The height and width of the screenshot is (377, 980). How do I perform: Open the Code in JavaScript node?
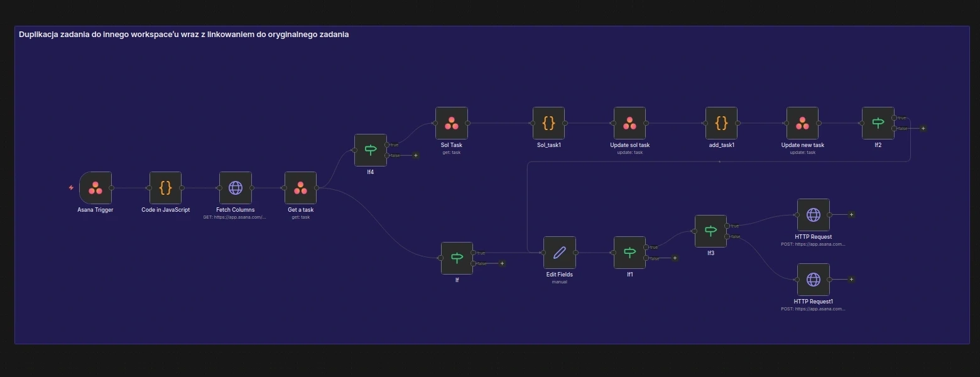pos(165,187)
